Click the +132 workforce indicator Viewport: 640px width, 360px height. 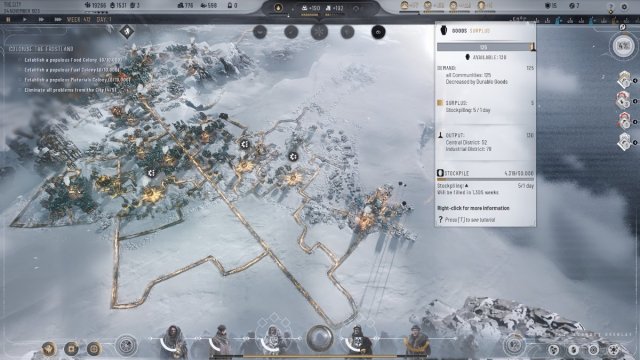(335, 8)
